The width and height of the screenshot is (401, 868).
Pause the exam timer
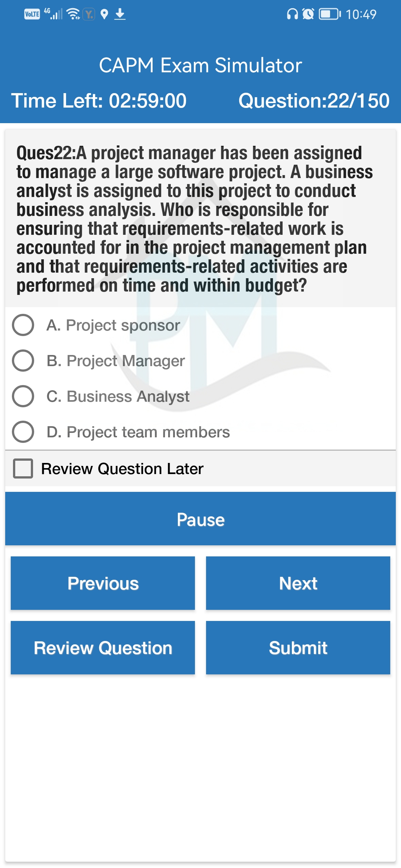[200, 519]
